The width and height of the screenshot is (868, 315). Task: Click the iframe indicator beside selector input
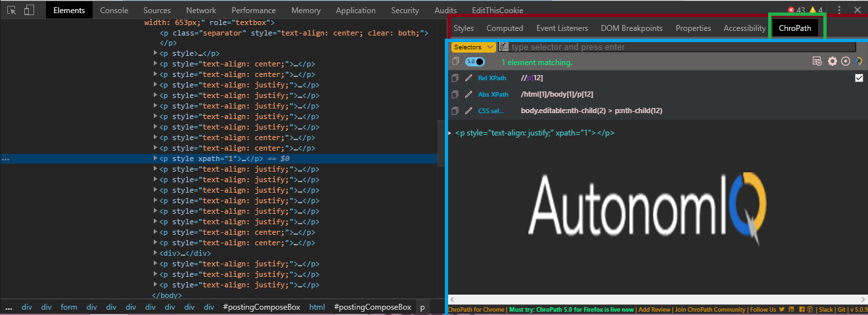(503, 47)
